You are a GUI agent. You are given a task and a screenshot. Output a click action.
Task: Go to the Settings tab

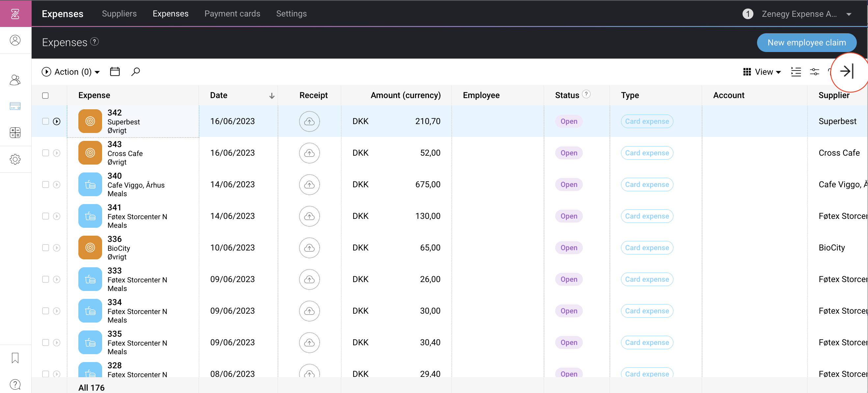click(x=291, y=13)
